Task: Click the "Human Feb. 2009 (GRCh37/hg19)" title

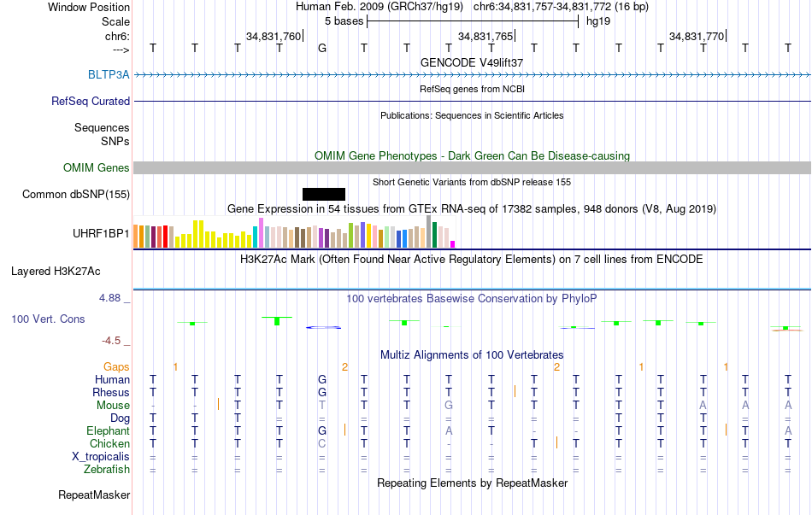Action: [x=381, y=7]
